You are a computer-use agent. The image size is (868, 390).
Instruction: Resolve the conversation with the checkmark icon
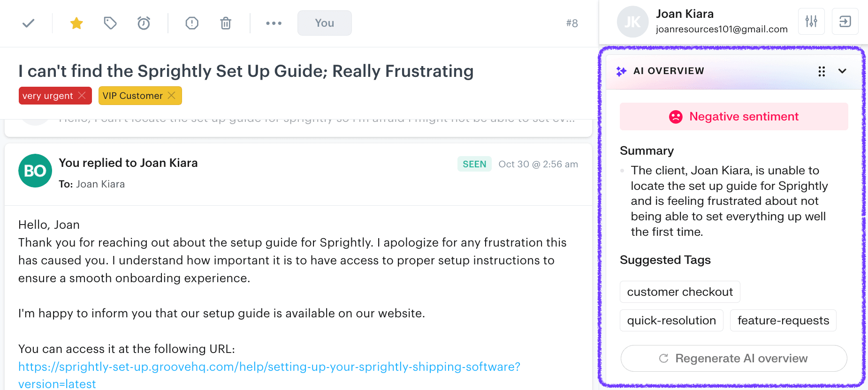(28, 22)
